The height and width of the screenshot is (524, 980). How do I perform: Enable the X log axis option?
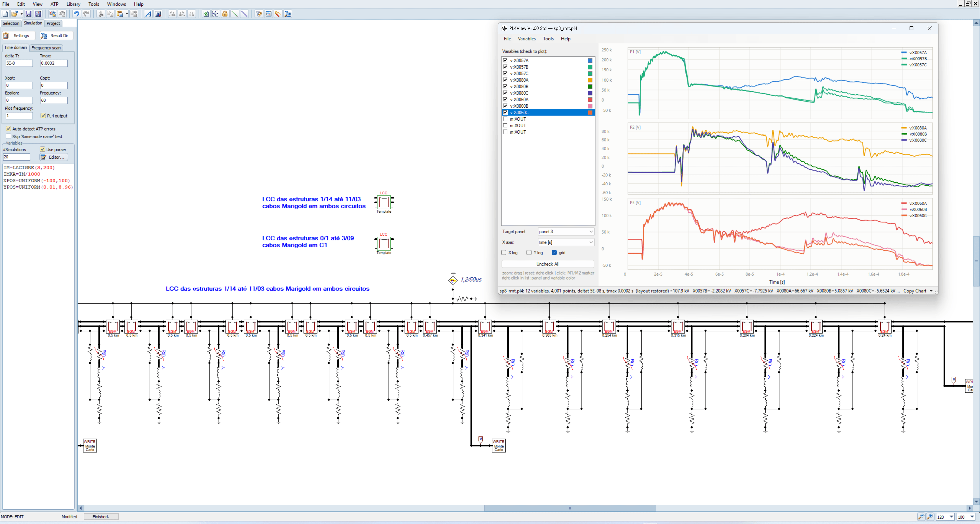click(x=504, y=253)
